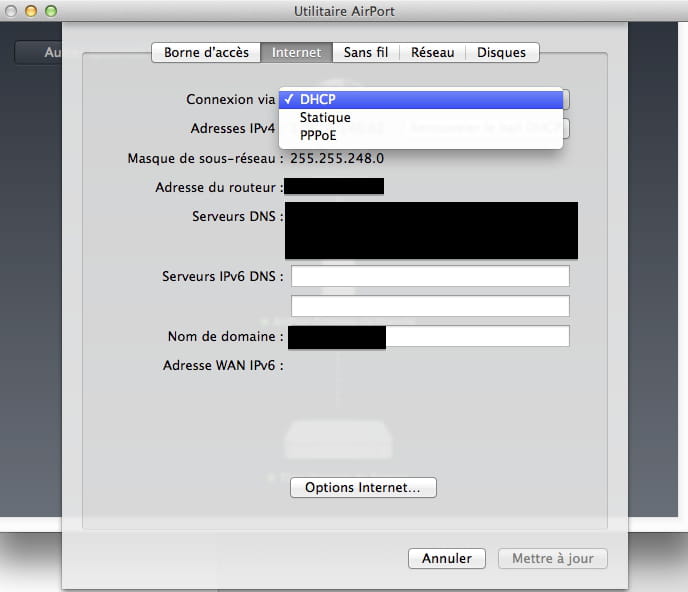Click the Mettre à jour button
Image resolution: width=688 pixels, height=592 pixels.
553,559
